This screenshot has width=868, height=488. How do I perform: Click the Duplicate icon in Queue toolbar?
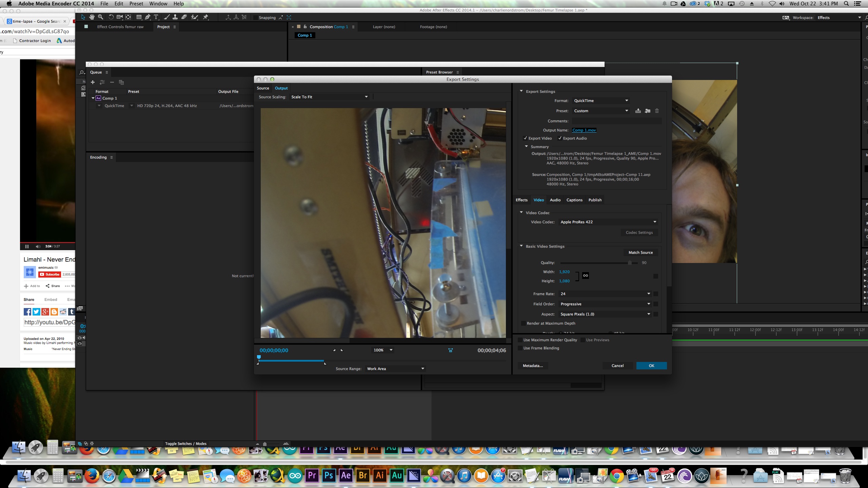(121, 82)
